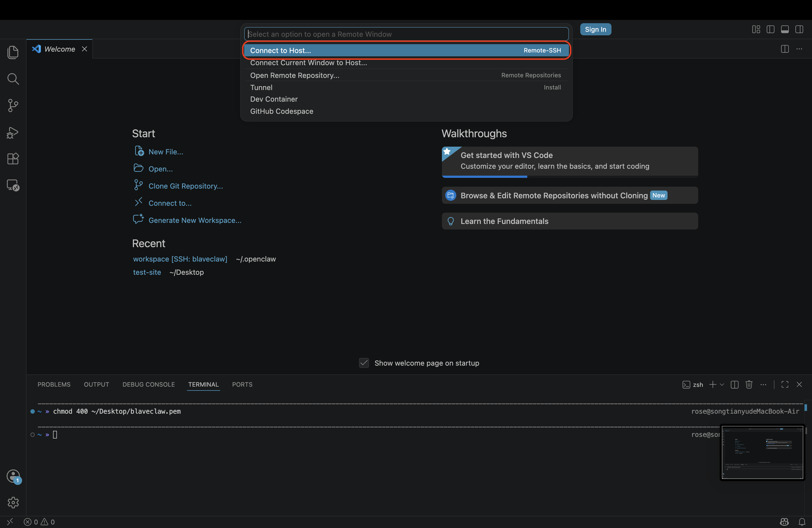The image size is (812, 528).
Task: Split the editor to the right
Action: (x=785, y=49)
